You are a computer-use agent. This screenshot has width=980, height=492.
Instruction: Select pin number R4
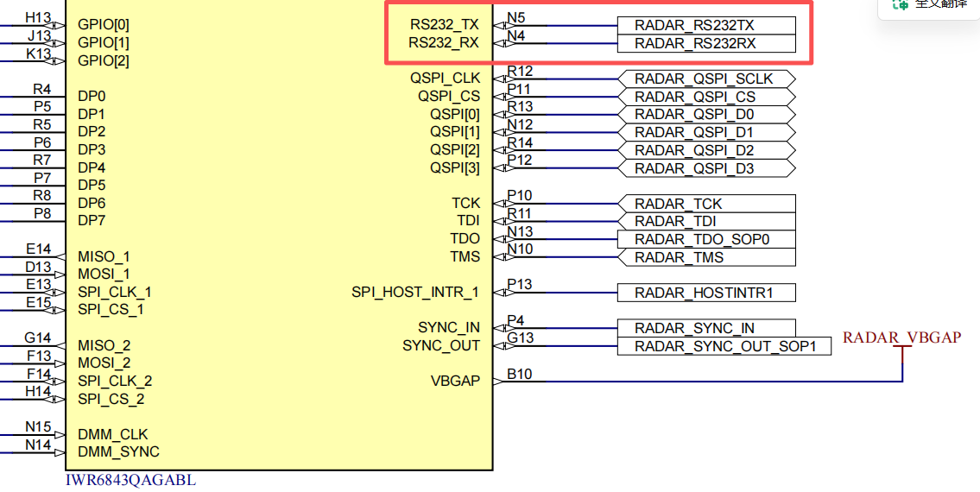coord(41,90)
